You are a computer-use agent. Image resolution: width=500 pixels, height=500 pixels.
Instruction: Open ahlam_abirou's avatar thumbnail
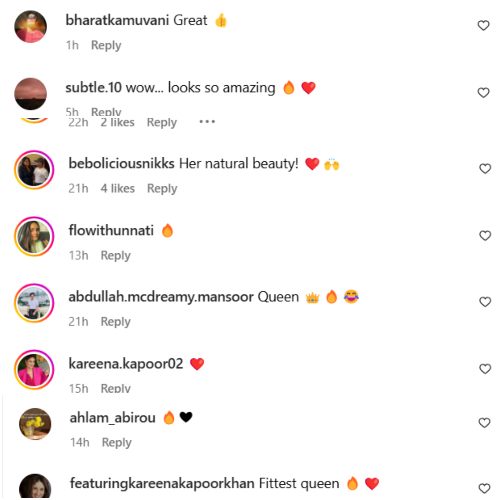point(35,424)
